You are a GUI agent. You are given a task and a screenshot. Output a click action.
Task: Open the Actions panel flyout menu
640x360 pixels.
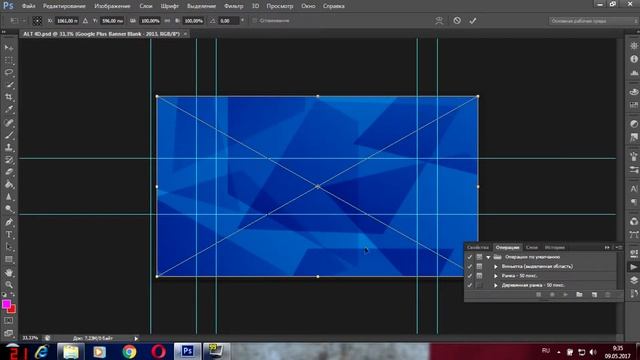(619, 247)
